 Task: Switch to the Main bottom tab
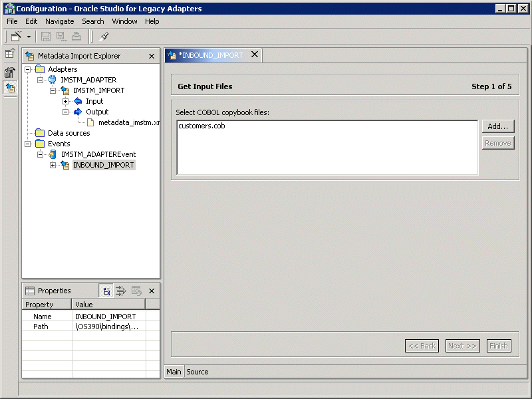(x=174, y=372)
